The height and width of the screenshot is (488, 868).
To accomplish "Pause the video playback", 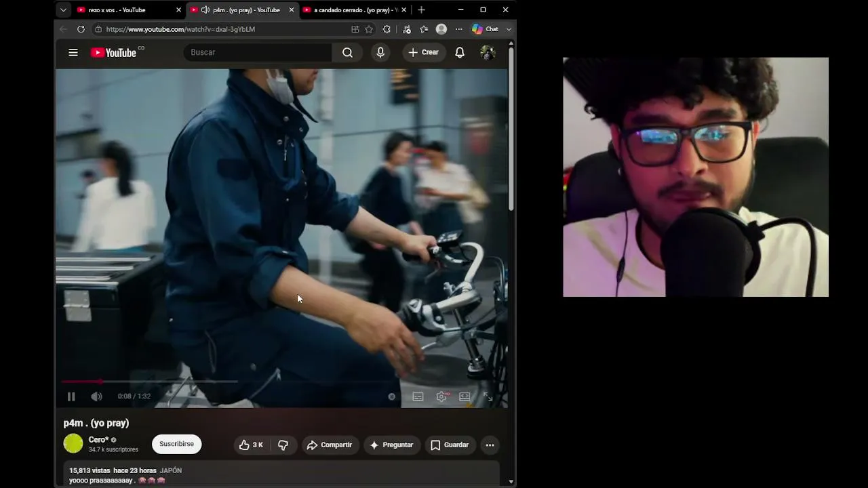I will coord(71,396).
